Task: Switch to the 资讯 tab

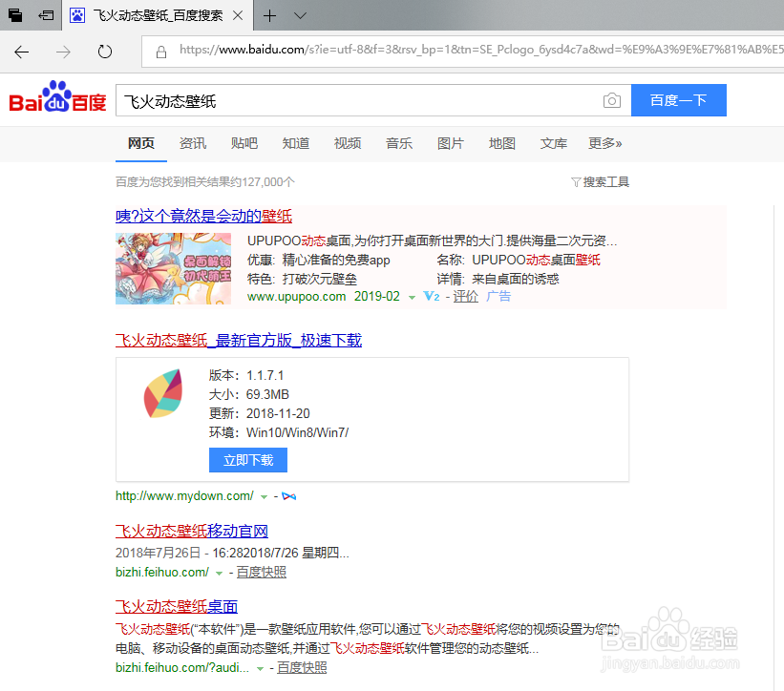Action: pyautogui.click(x=193, y=143)
